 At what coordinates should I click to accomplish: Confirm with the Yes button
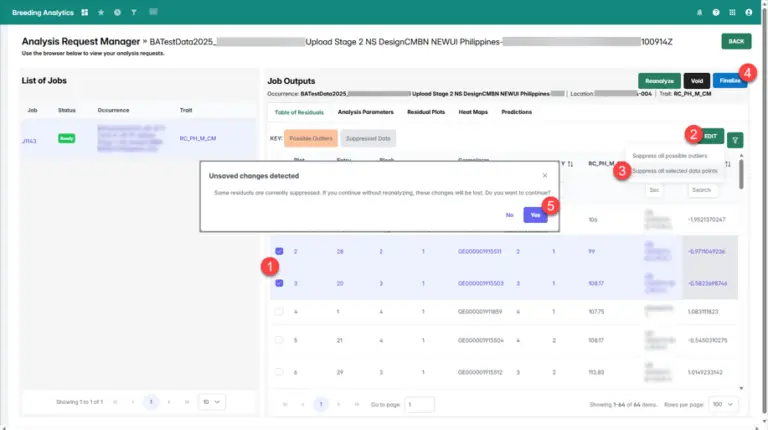[536, 214]
